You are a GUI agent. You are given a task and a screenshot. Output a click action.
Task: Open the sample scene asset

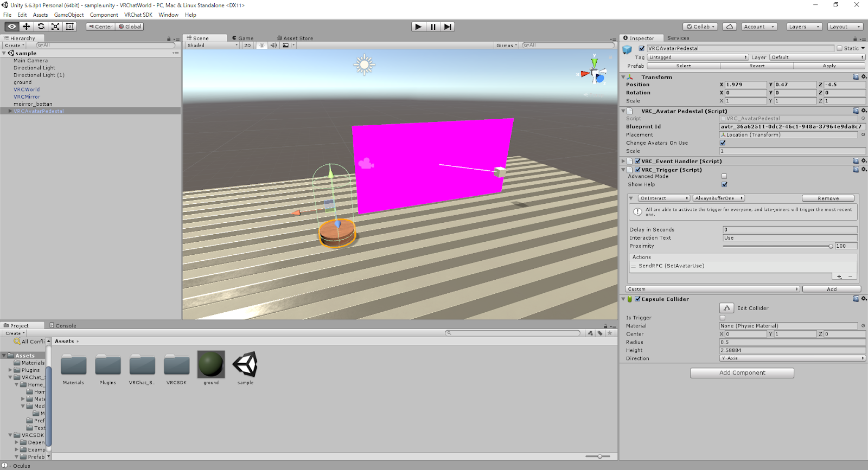(245, 364)
